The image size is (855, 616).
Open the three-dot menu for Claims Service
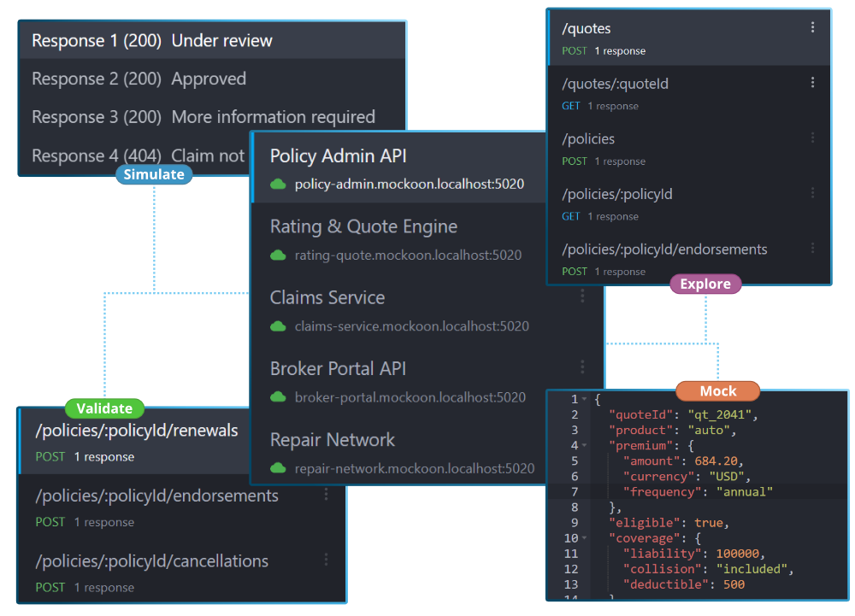(x=582, y=296)
